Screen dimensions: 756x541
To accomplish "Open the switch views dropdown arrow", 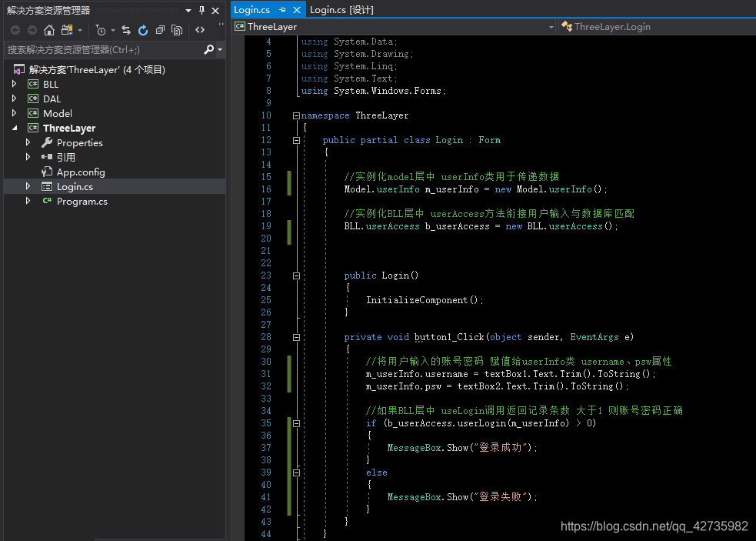I will [x=80, y=31].
